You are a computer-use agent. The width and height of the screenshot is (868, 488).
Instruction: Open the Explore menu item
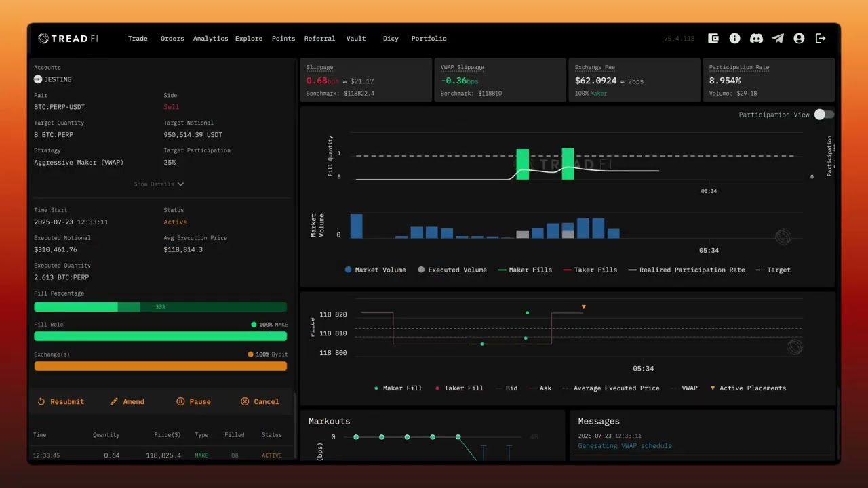pos(249,39)
